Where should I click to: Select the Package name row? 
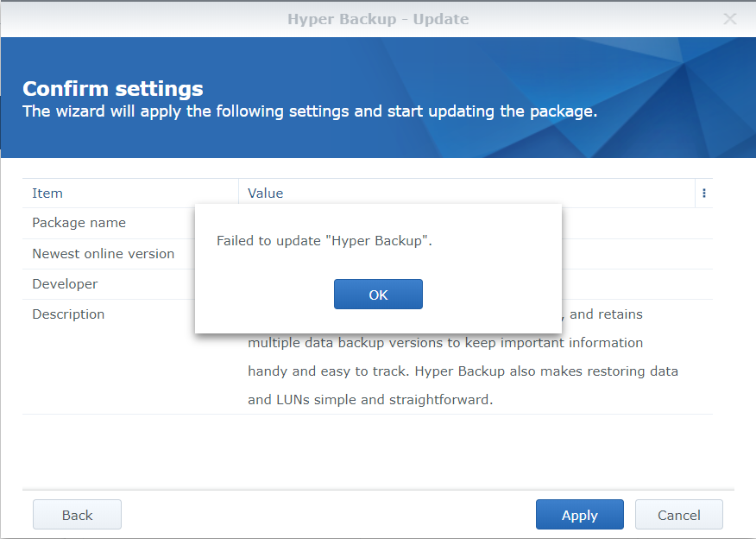point(79,223)
